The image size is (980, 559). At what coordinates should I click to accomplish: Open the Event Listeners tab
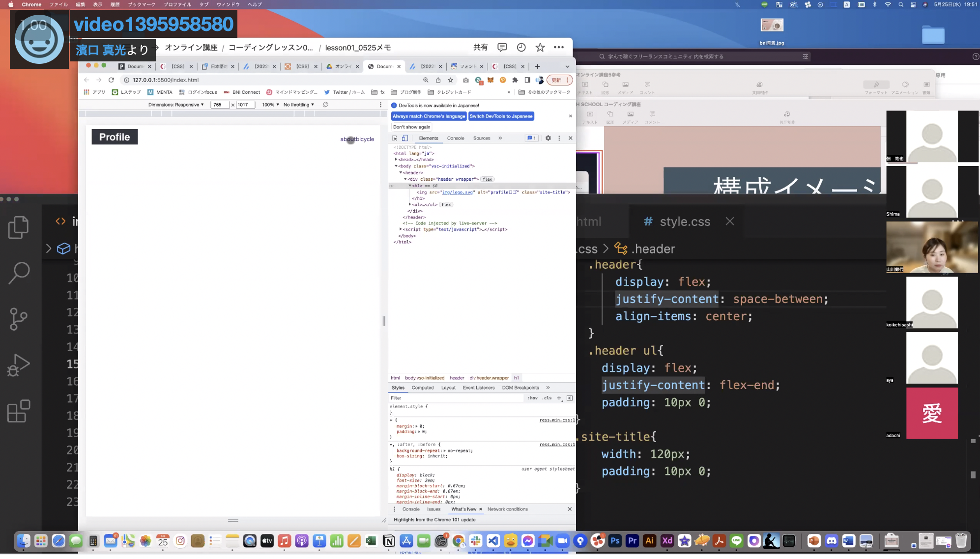479,388
